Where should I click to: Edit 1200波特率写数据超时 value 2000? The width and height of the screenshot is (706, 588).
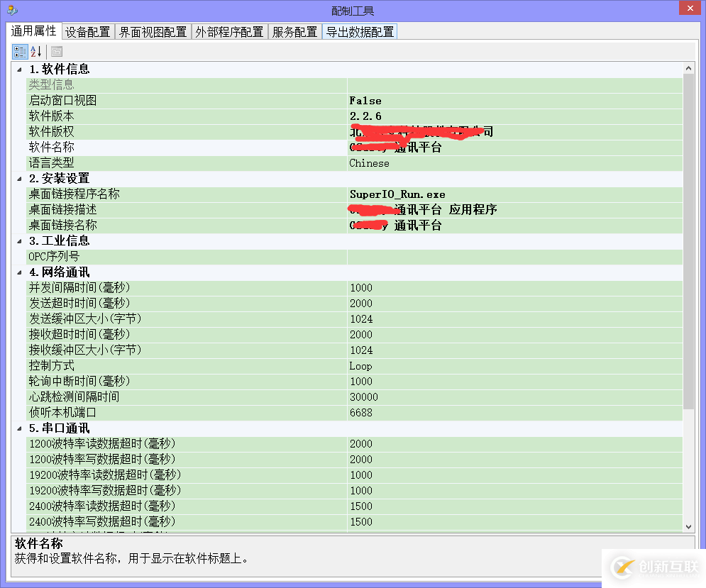pyautogui.click(x=515, y=460)
